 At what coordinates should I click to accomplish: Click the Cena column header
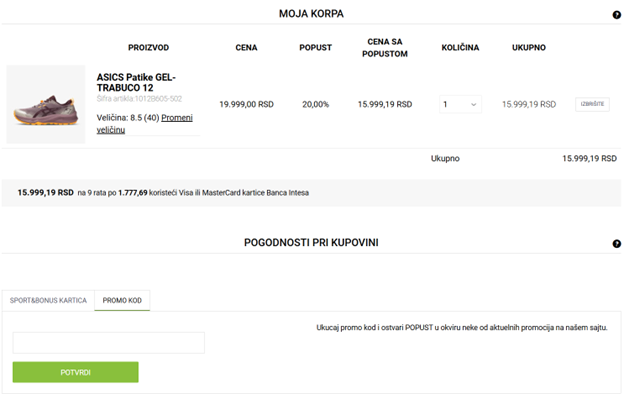246,48
